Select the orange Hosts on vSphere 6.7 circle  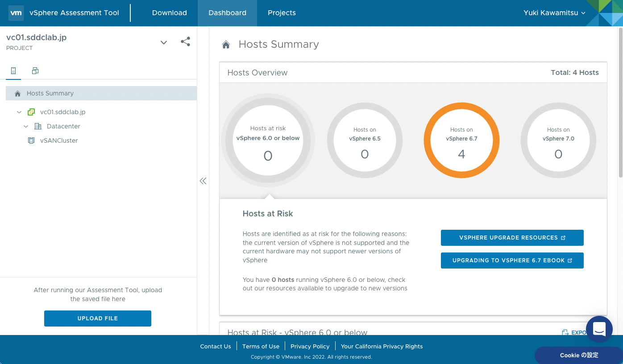pos(461,141)
